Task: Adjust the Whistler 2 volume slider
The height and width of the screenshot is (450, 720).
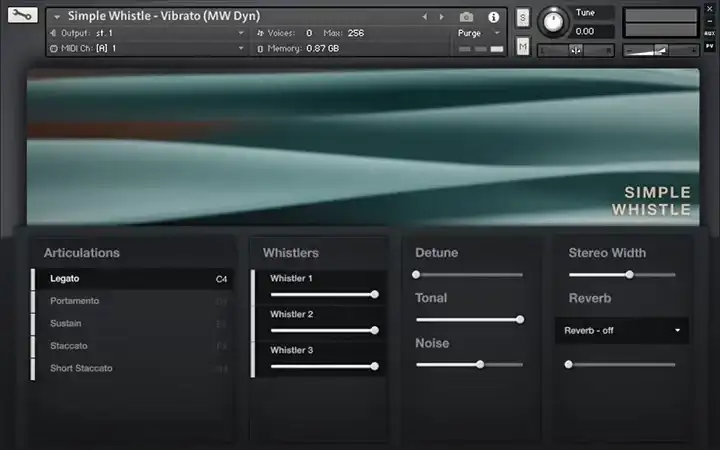Action: [324, 330]
